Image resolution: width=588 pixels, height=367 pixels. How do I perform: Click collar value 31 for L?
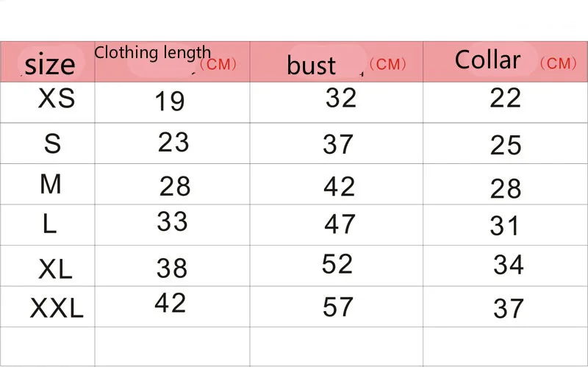(x=505, y=226)
